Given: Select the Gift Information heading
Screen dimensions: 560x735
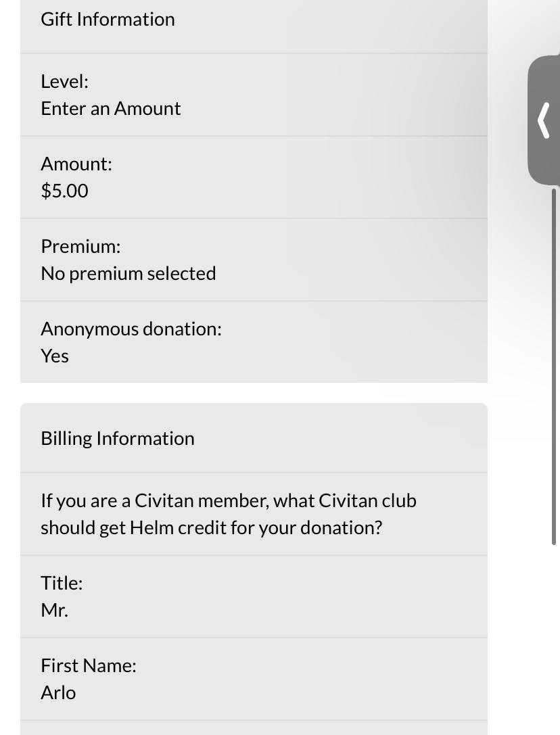Looking at the screenshot, I should pos(108,19).
